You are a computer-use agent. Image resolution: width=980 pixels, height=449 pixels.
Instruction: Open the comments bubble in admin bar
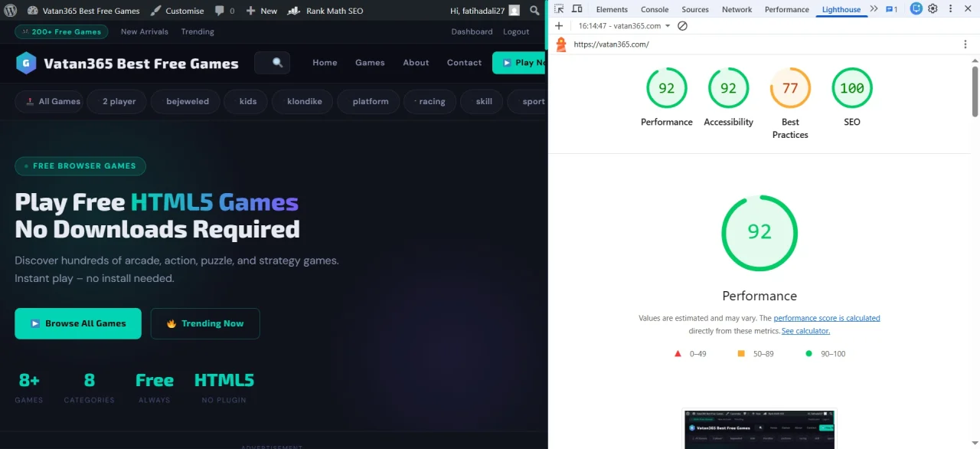click(x=220, y=11)
